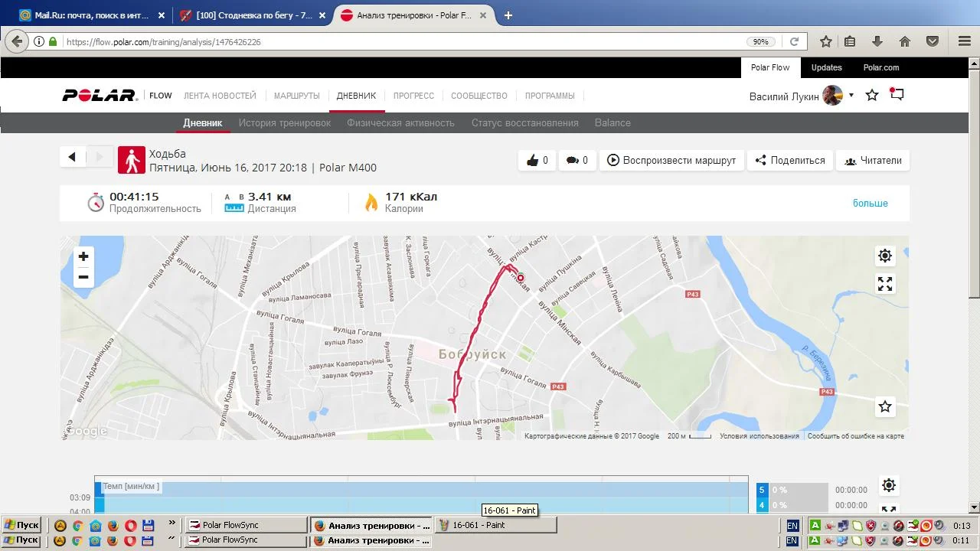Screen dimensions: 980x551
Task: Click the page scrollbar down arrow
Action: coord(974,507)
